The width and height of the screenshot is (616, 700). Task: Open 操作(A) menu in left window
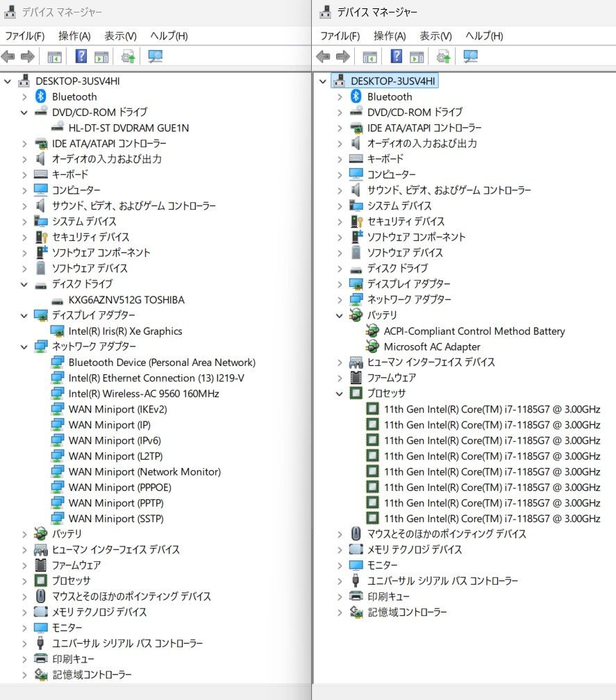tap(74, 35)
